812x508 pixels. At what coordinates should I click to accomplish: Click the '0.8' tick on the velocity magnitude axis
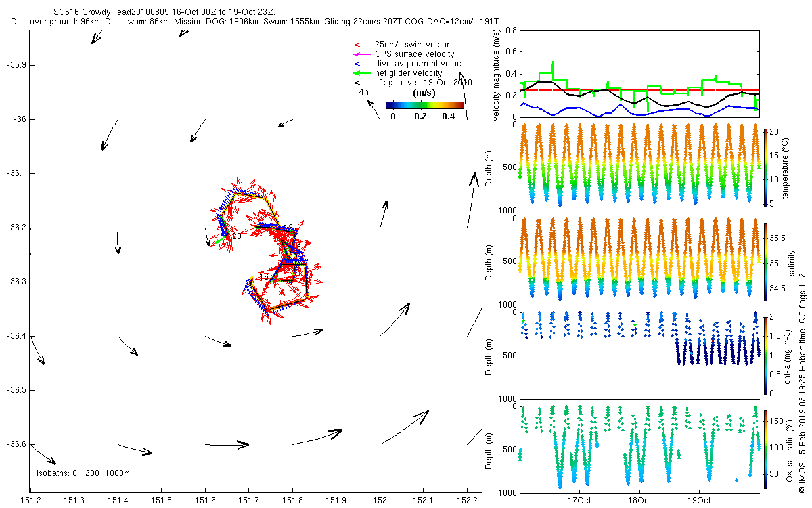click(x=511, y=30)
